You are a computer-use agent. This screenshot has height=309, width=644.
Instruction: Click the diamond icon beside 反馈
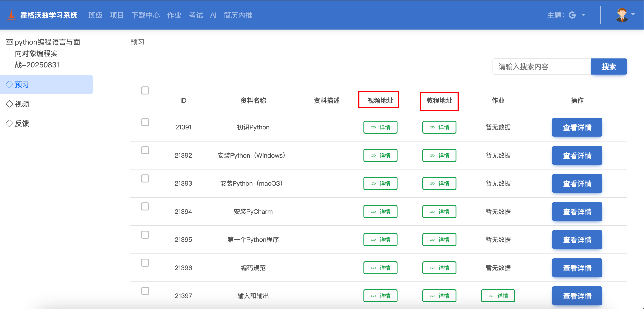coord(9,123)
